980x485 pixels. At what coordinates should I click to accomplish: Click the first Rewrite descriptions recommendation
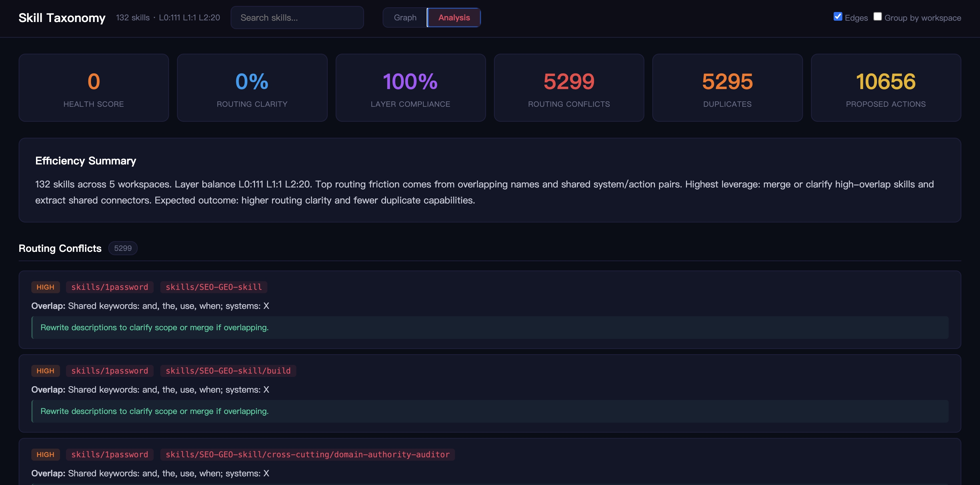(x=154, y=328)
